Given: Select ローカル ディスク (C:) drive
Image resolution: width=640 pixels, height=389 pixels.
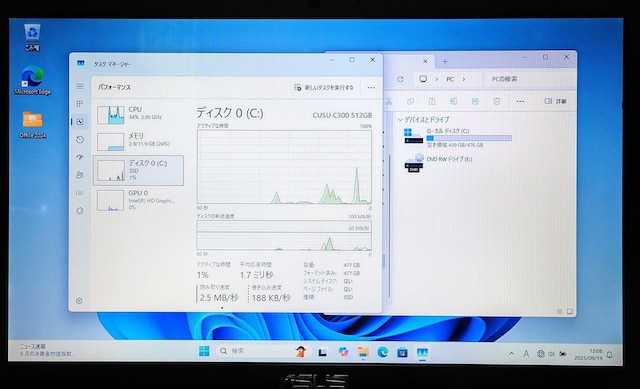Looking at the screenshot, I should pyautogui.click(x=457, y=138).
